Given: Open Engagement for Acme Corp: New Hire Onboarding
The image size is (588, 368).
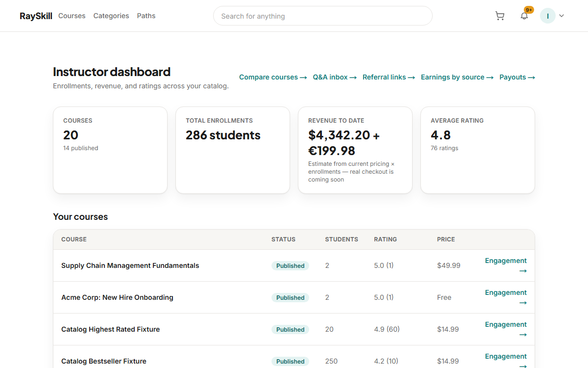Looking at the screenshot, I should click(x=506, y=297).
